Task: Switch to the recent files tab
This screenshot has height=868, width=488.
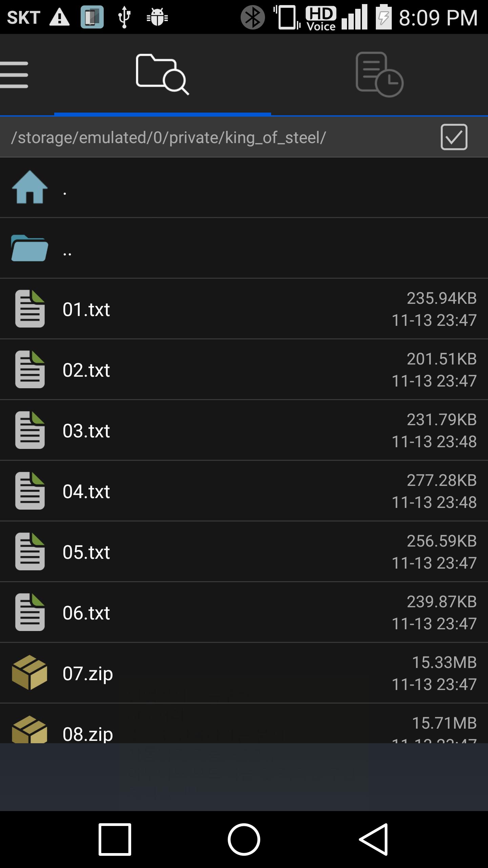Action: (379, 75)
